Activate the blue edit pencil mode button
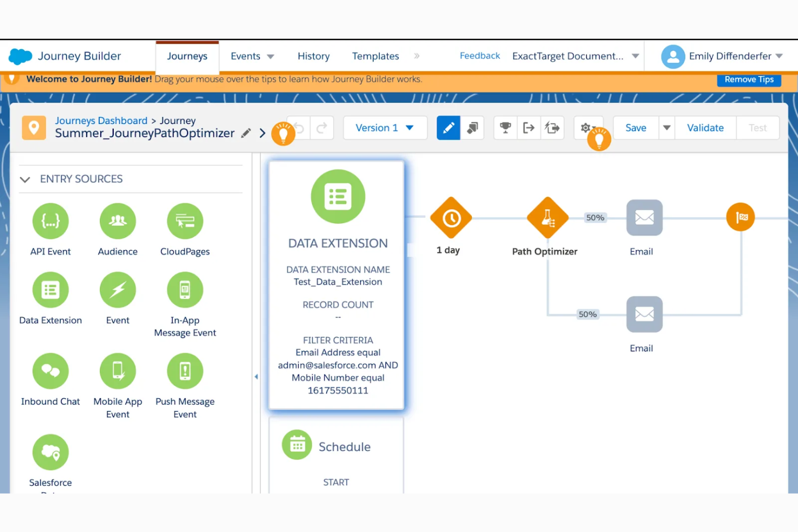Viewport: 798px width, 532px height. pyautogui.click(x=449, y=128)
